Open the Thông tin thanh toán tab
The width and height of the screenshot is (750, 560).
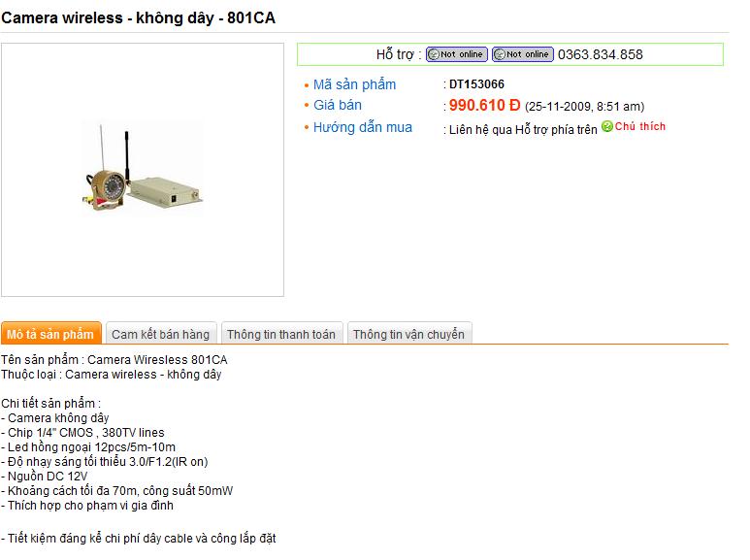(281, 334)
